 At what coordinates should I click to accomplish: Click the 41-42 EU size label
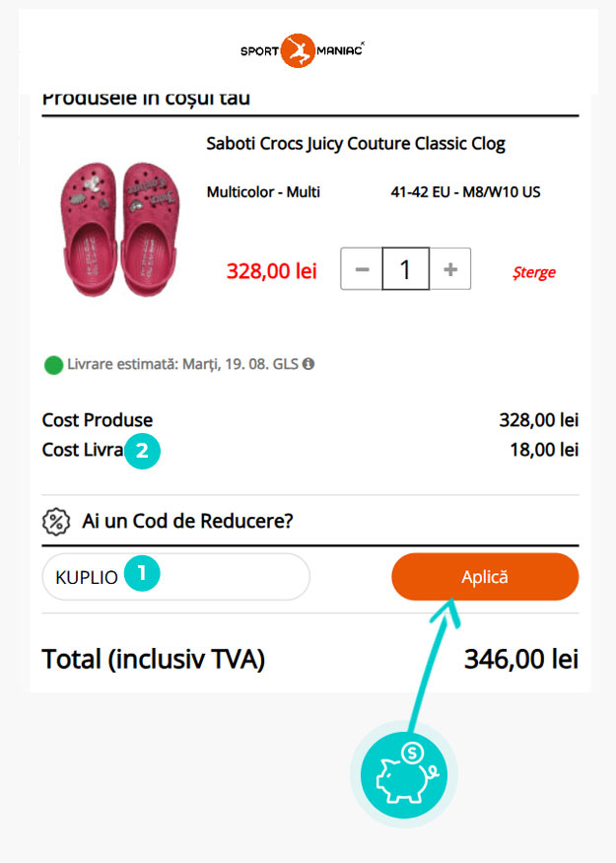coord(465,192)
